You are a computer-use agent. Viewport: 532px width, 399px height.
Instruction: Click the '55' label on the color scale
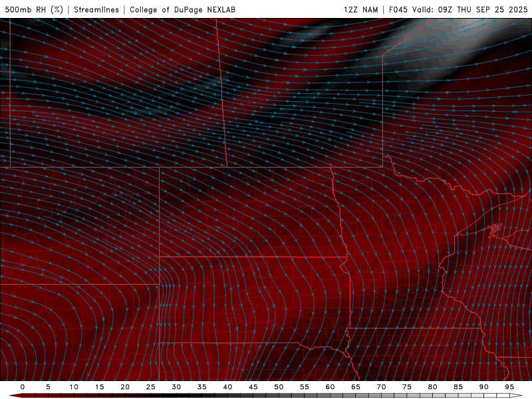[305, 387]
